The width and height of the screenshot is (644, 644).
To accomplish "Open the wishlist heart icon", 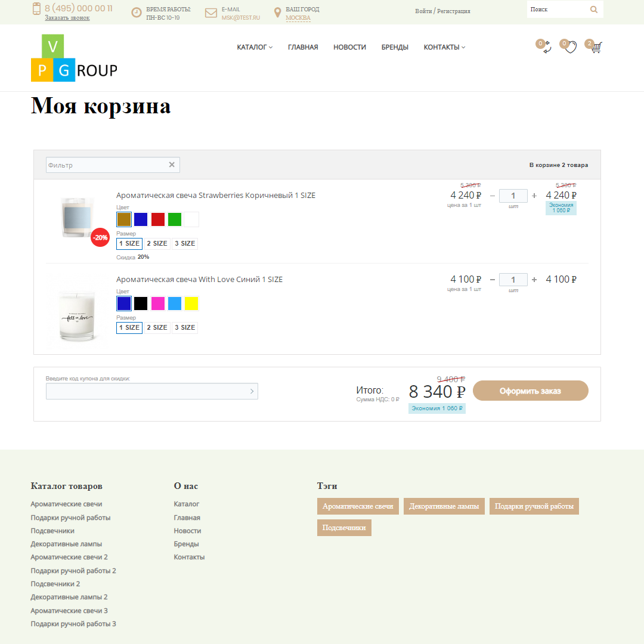I will (571, 48).
